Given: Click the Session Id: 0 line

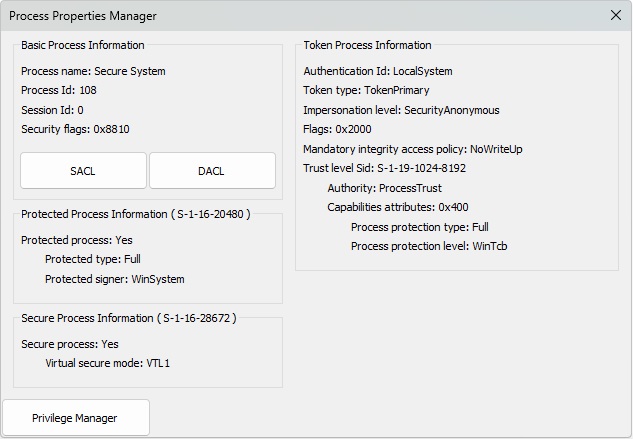Looking at the screenshot, I should pyautogui.click(x=52, y=110).
